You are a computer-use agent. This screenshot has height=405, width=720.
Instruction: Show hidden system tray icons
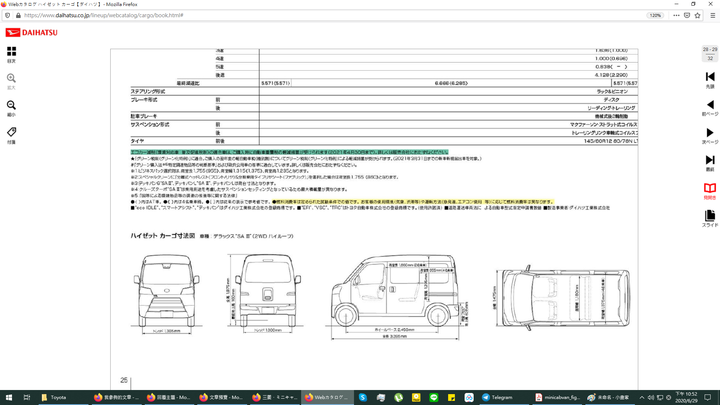641,398
